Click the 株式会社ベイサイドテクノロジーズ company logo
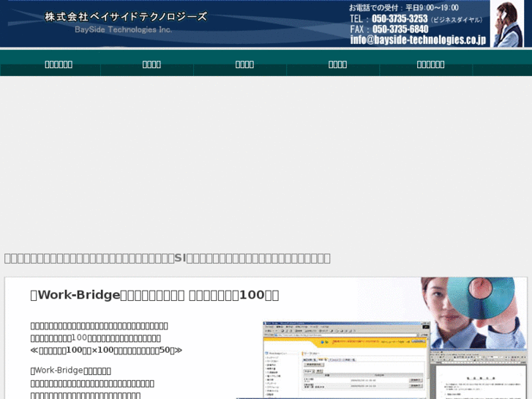Viewport: 532px width, 399px height. tap(126, 17)
